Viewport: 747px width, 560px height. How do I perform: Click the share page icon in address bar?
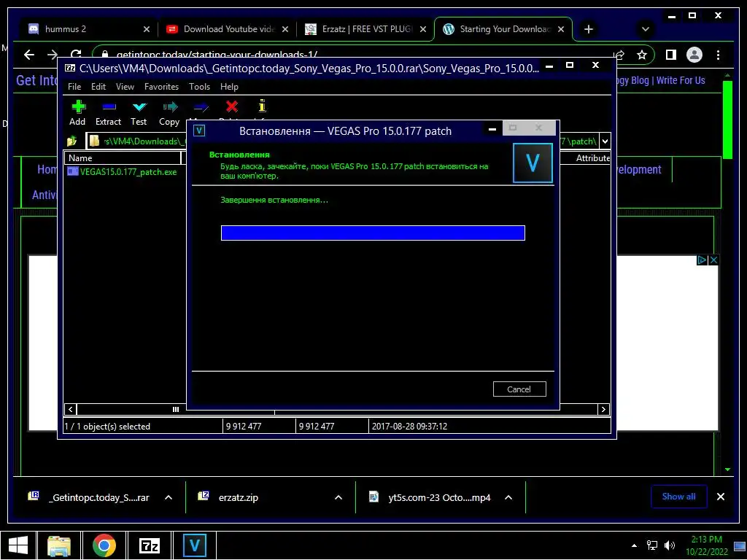(619, 55)
